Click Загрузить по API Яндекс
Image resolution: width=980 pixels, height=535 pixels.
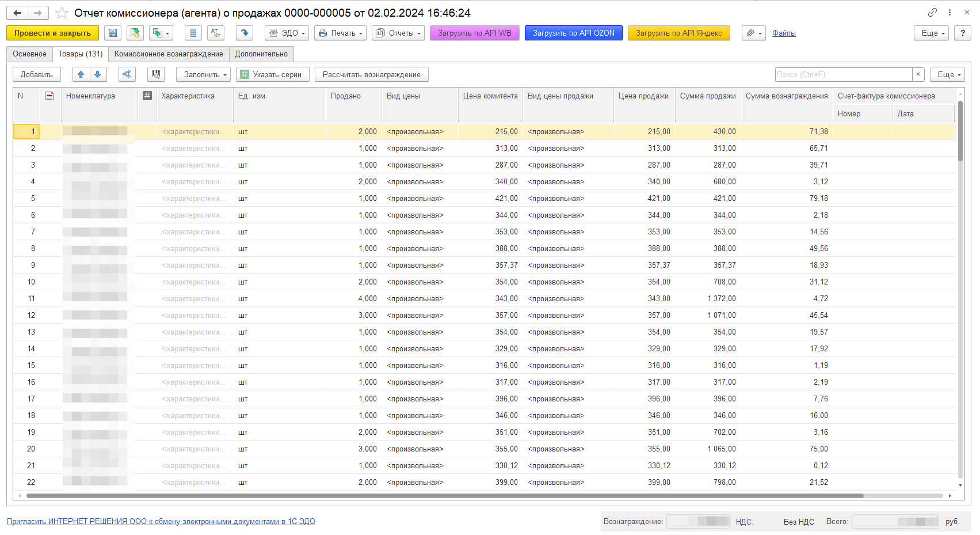click(679, 33)
